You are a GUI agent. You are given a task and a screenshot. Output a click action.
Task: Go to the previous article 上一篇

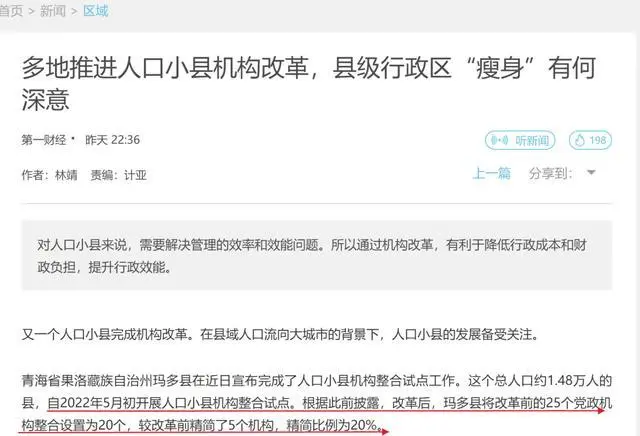491,174
